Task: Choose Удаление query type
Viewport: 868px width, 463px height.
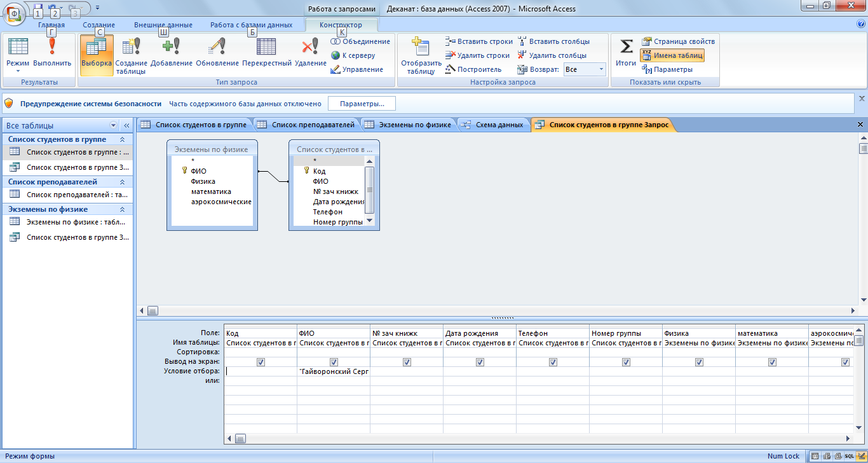Action: coord(311,54)
